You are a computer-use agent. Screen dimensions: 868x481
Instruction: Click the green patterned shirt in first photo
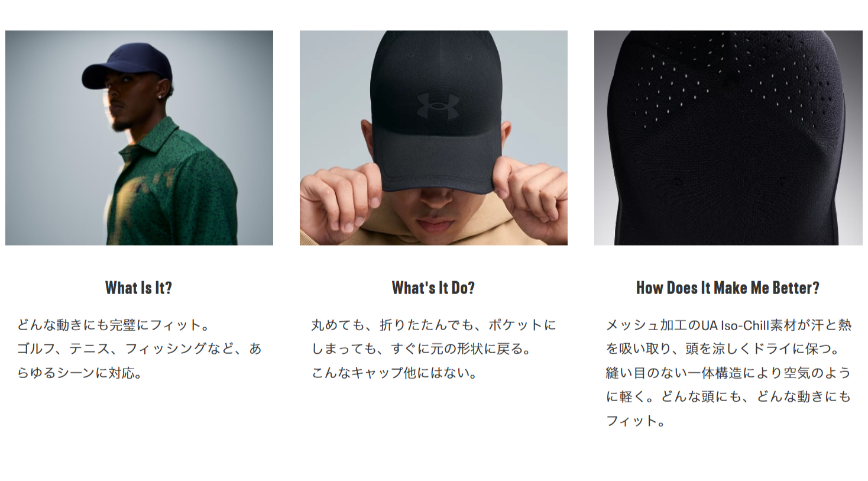[x=171, y=186]
